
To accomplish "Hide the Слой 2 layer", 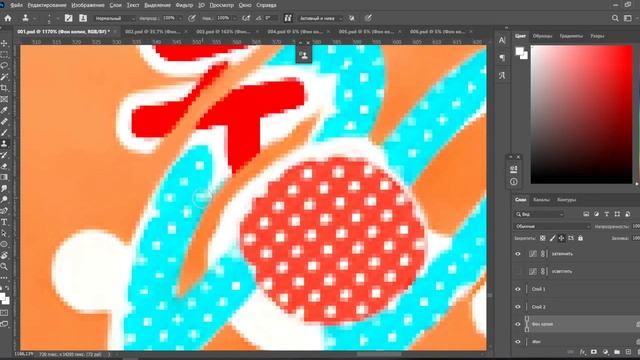I will [x=518, y=307].
